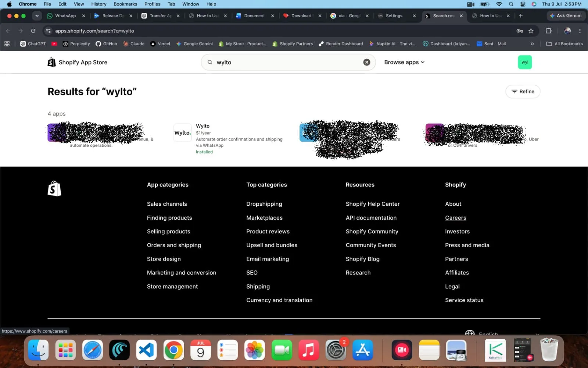Clear the wylto search text

click(x=366, y=62)
